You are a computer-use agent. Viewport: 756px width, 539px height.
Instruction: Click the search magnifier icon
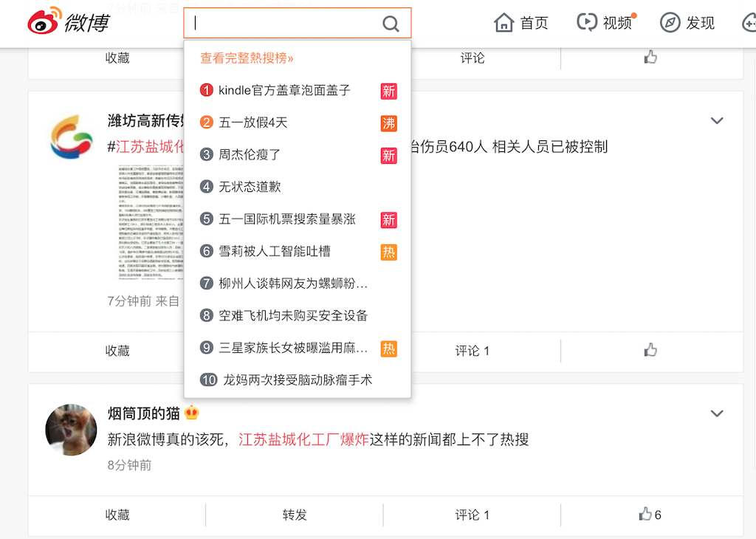click(391, 23)
